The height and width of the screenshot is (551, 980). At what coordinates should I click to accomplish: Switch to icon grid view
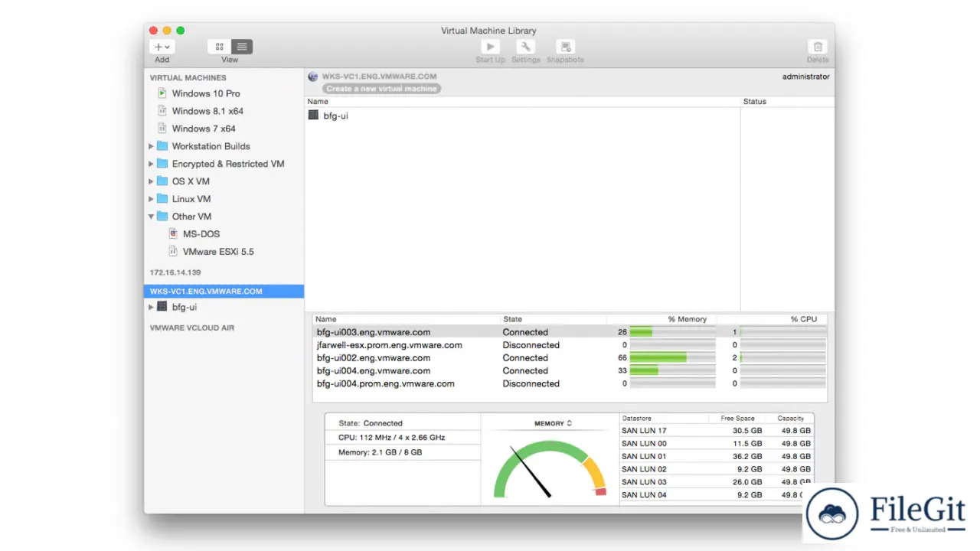219,47
